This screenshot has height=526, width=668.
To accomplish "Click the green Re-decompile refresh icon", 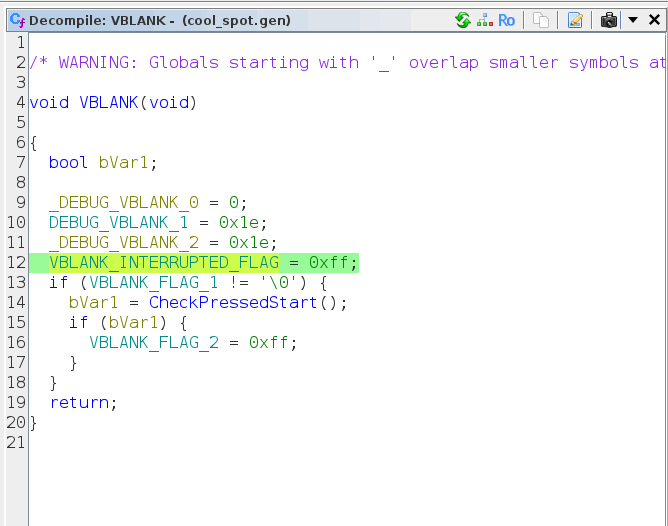I will click(462, 20).
